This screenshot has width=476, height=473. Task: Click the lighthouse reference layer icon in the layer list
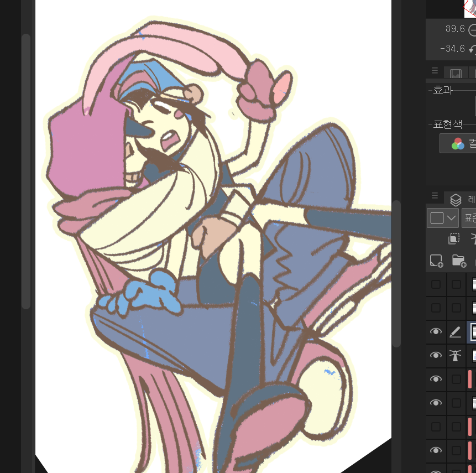click(x=455, y=355)
